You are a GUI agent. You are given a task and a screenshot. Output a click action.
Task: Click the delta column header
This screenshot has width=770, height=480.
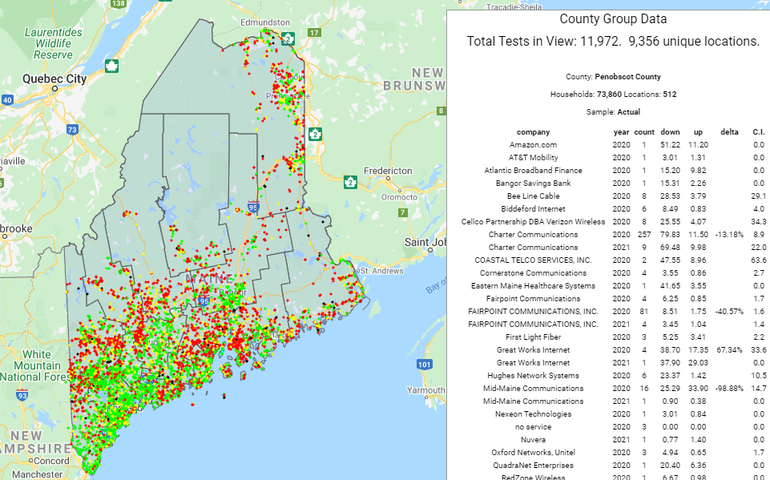701,132
